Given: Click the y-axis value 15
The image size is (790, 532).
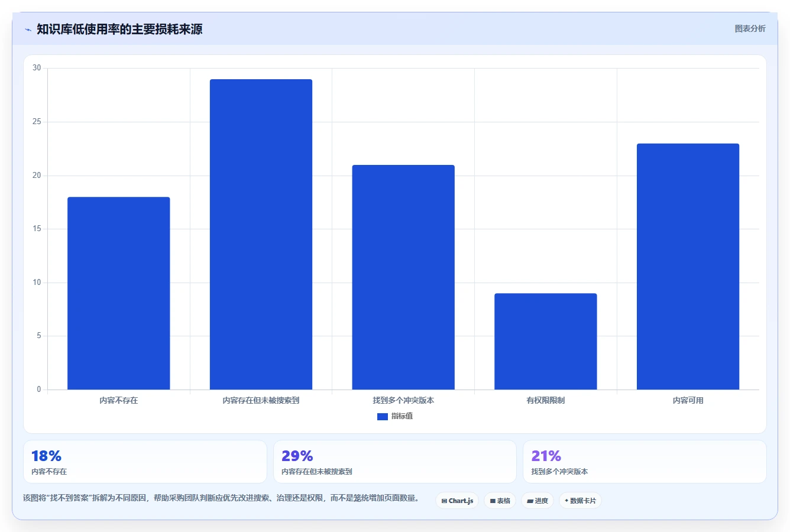Looking at the screenshot, I should tap(37, 229).
